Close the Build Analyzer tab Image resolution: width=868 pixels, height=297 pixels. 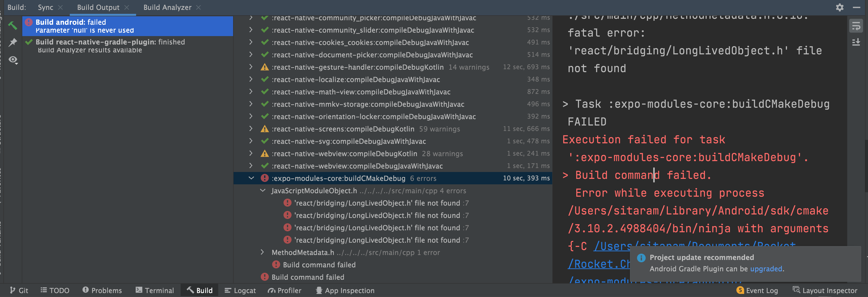click(x=198, y=7)
